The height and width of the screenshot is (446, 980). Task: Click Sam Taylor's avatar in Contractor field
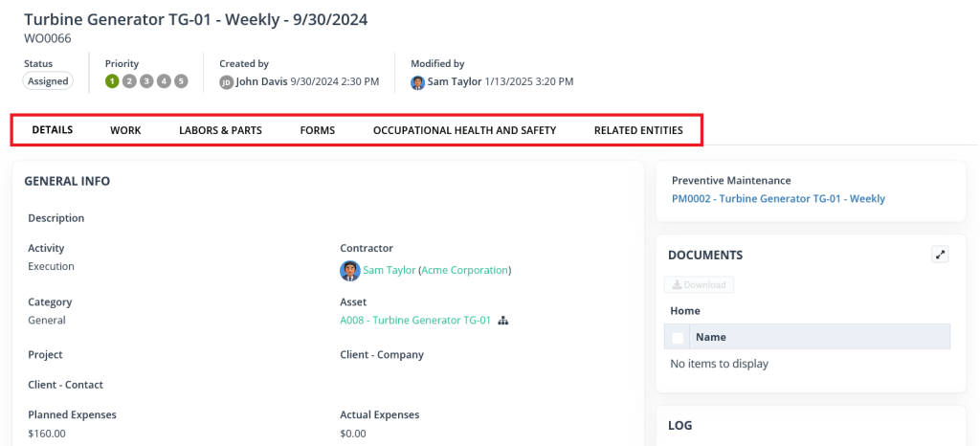[x=349, y=271]
